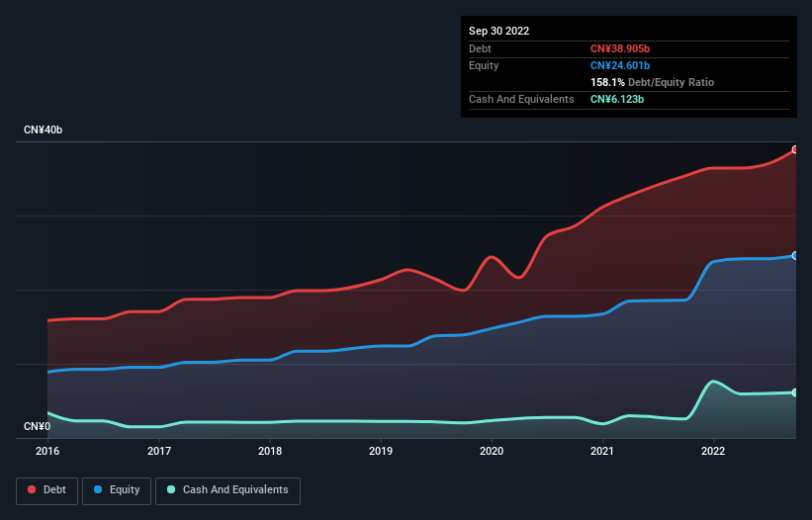Toggle the Cash And Equivalents legend button

[227, 490]
